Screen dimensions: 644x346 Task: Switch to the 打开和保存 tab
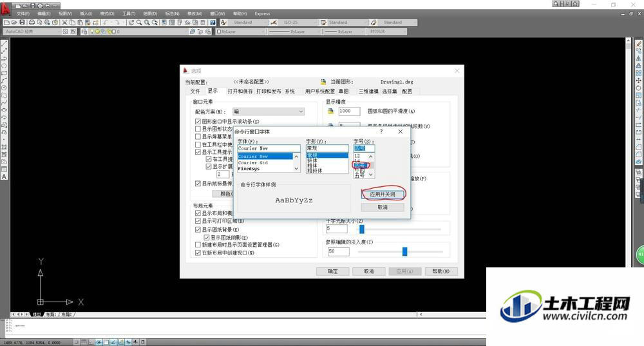point(240,91)
